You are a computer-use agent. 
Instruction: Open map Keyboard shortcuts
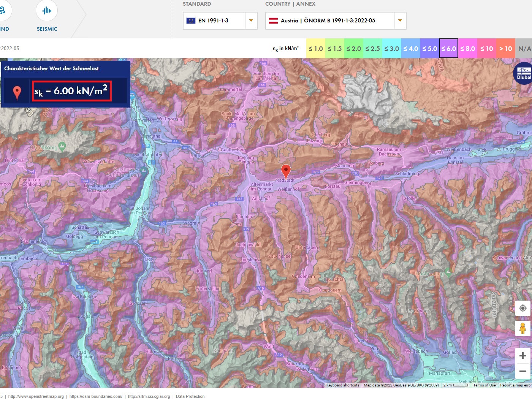click(343, 385)
